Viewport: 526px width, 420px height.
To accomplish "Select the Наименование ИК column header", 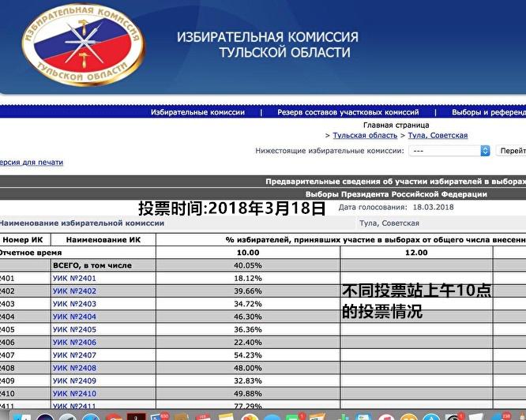I will click(103, 240).
